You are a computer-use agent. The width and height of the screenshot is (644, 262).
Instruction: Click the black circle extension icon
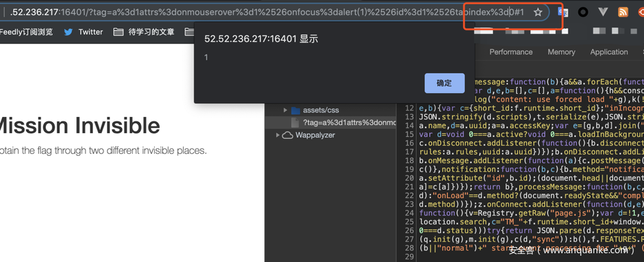point(583,12)
